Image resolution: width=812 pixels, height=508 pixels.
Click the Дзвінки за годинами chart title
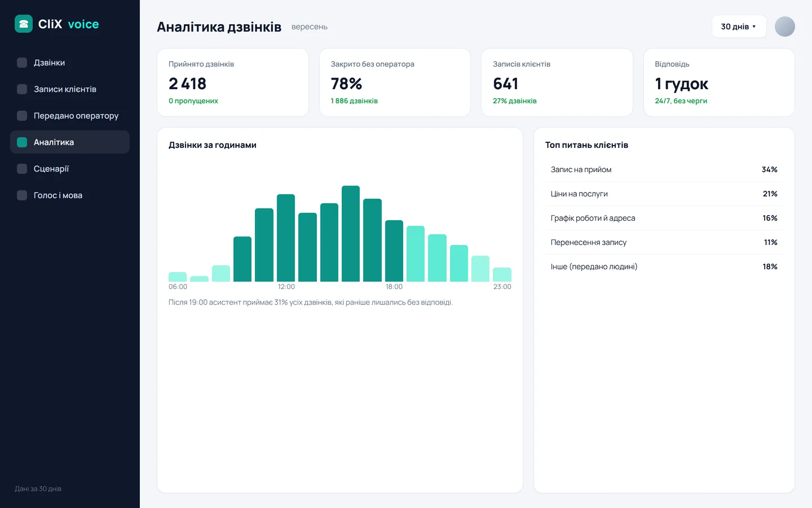click(x=213, y=145)
